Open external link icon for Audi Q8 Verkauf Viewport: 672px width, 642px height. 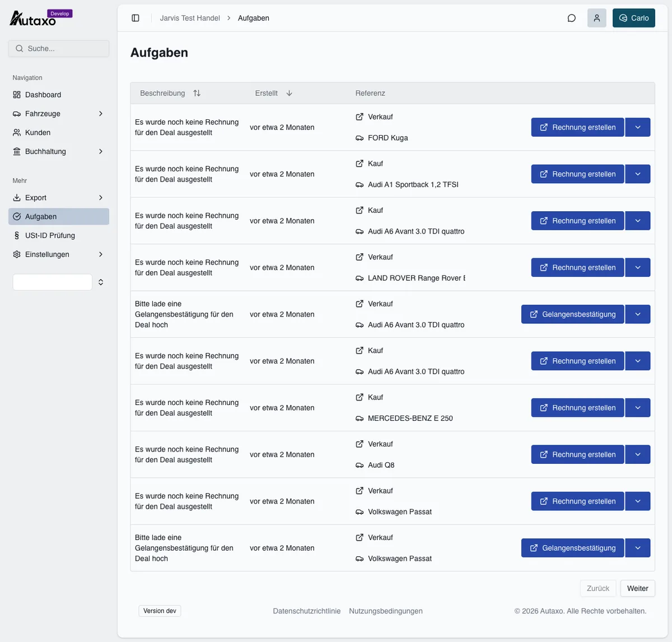click(360, 444)
